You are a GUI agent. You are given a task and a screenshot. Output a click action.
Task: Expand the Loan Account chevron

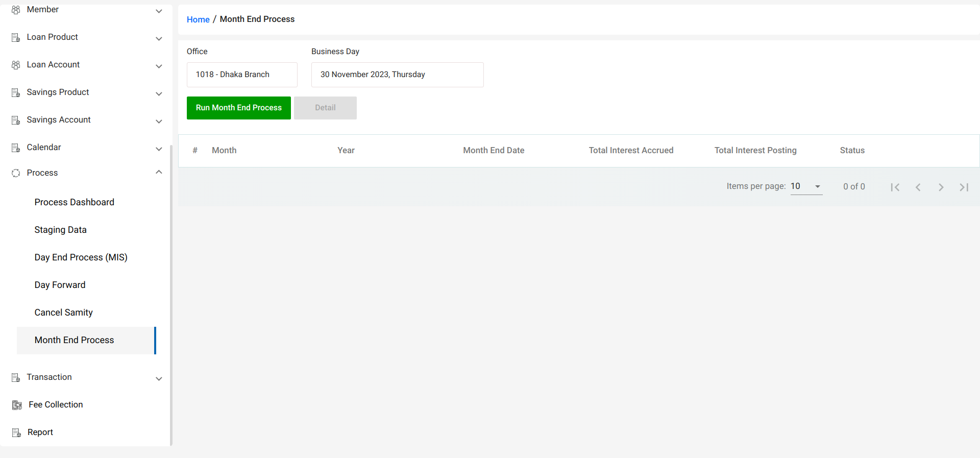point(159,66)
